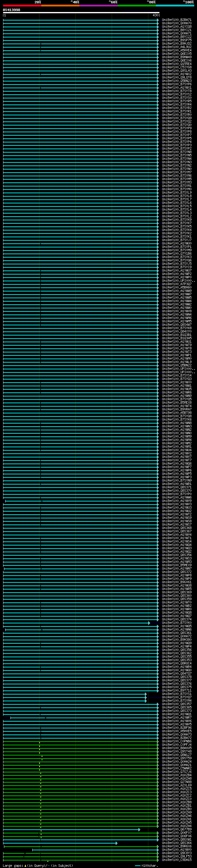Select the UniRef100_C9DA15 label

[177, 860]
